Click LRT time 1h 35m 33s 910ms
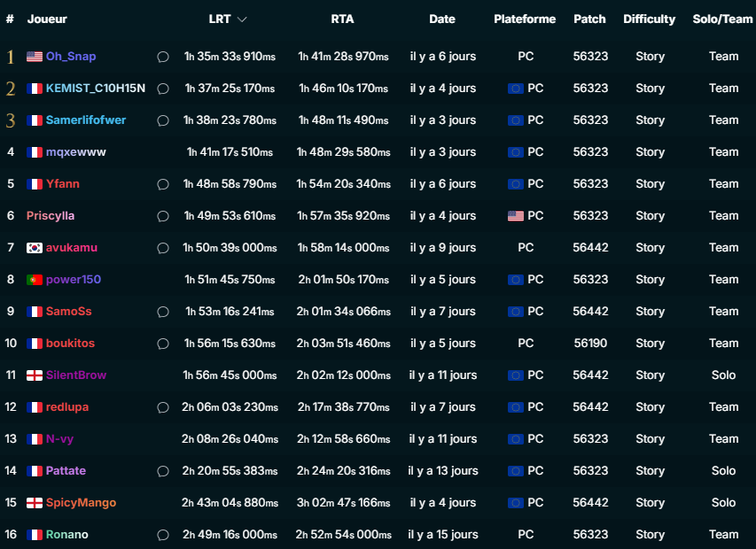 [x=230, y=57]
